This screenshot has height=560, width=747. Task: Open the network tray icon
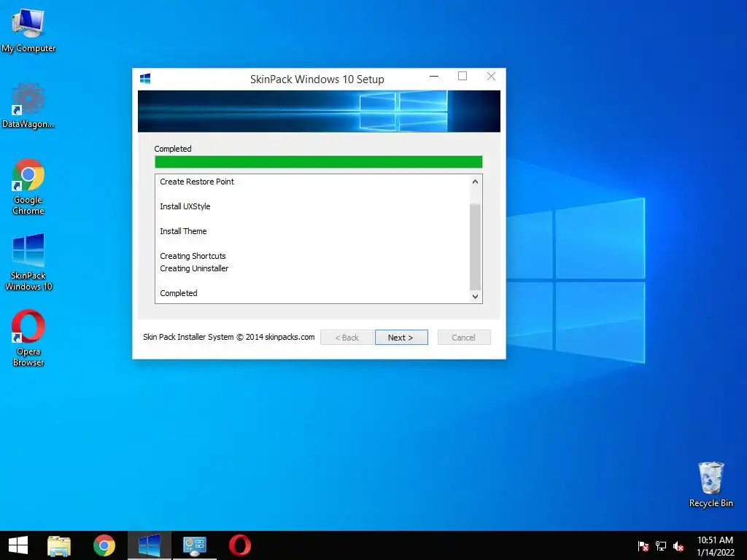tap(661, 546)
